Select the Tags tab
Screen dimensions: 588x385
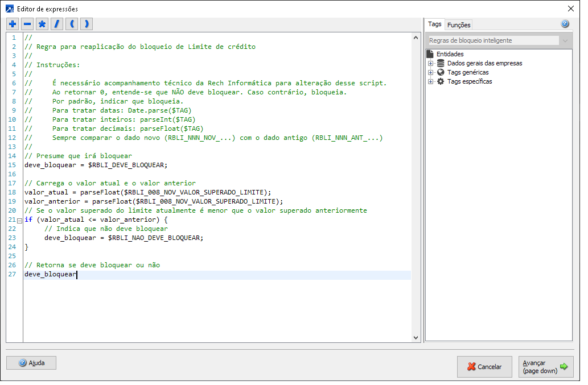(x=435, y=24)
